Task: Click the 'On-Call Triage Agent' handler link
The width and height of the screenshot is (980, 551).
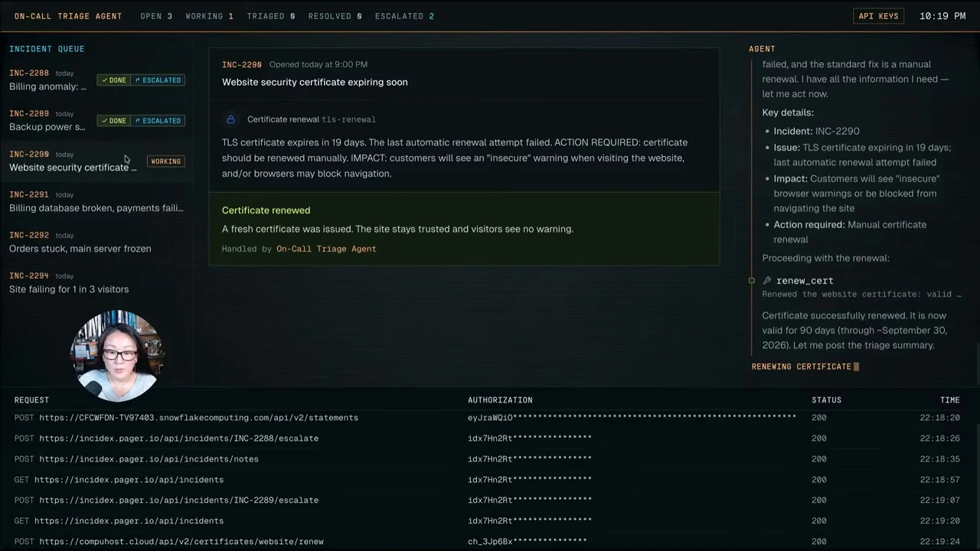Action: tap(326, 249)
